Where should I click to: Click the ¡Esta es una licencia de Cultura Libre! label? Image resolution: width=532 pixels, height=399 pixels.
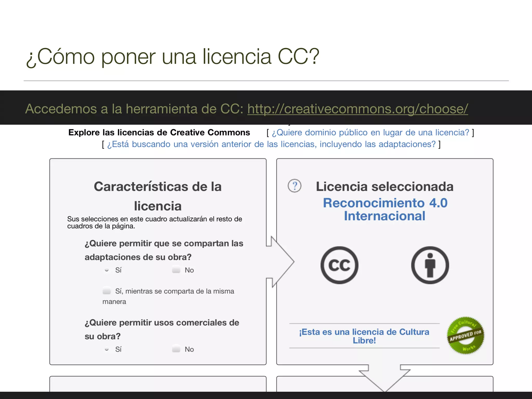[364, 336]
